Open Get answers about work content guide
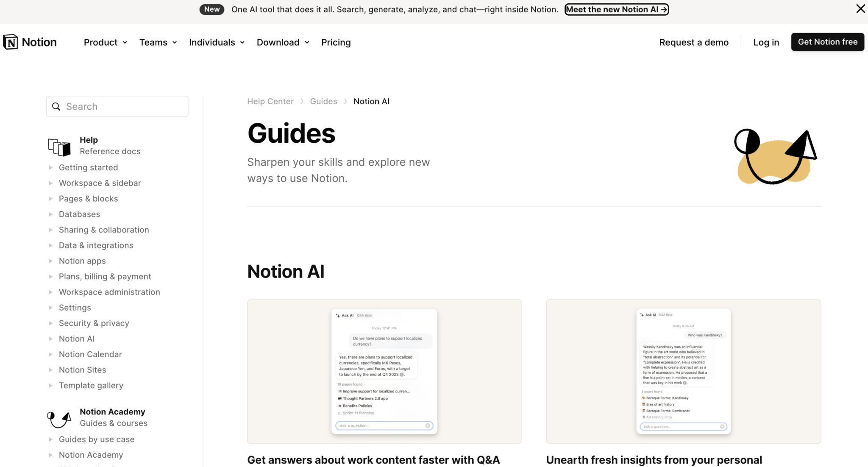This screenshot has height=467, width=868. click(373, 460)
